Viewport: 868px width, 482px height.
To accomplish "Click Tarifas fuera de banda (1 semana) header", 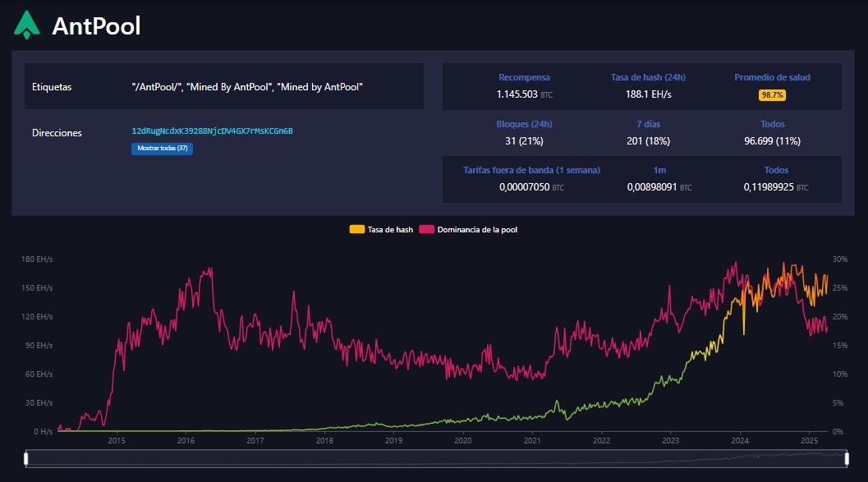I will 531,170.
